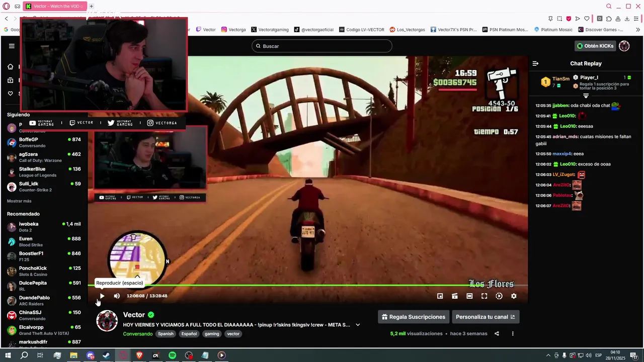The width and height of the screenshot is (644, 362).
Task: Open File Explorer from taskbar
Action: pyautogui.click(x=73, y=355)
